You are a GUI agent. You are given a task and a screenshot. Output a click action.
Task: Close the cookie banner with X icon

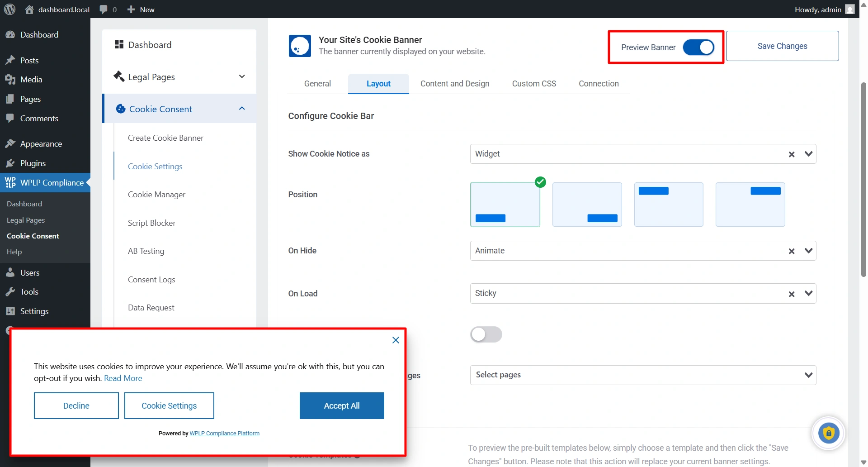(396, 340)
